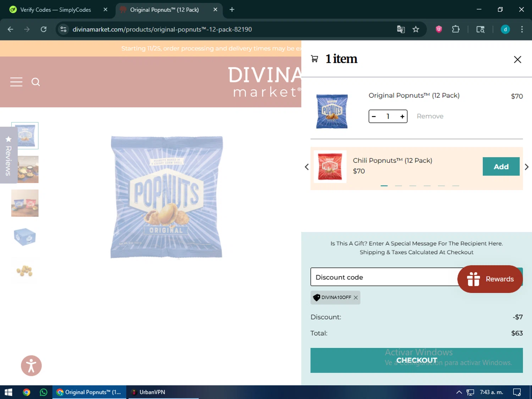Show next recommended product with right chevron

coord(526,167)
